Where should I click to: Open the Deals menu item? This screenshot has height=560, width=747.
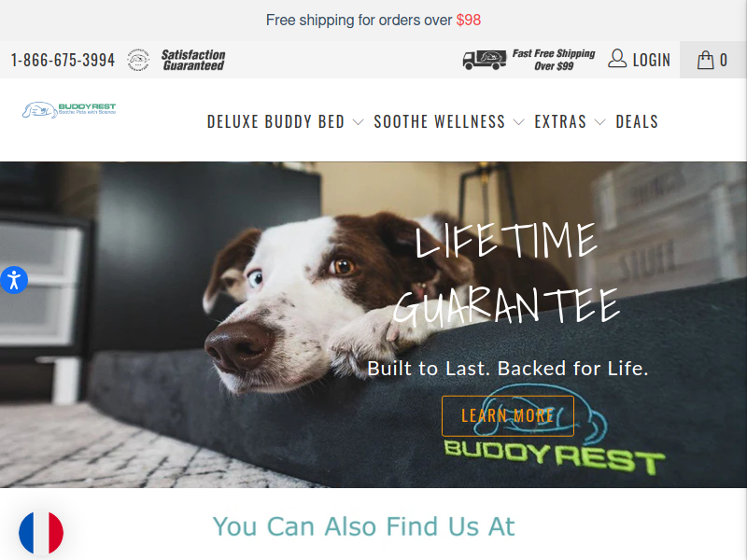coord(637,121)
